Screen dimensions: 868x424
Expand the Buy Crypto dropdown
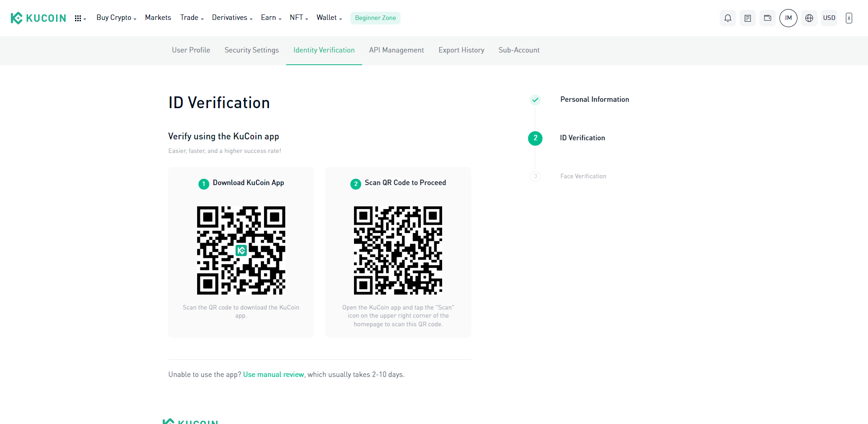(x=116, y=18)
